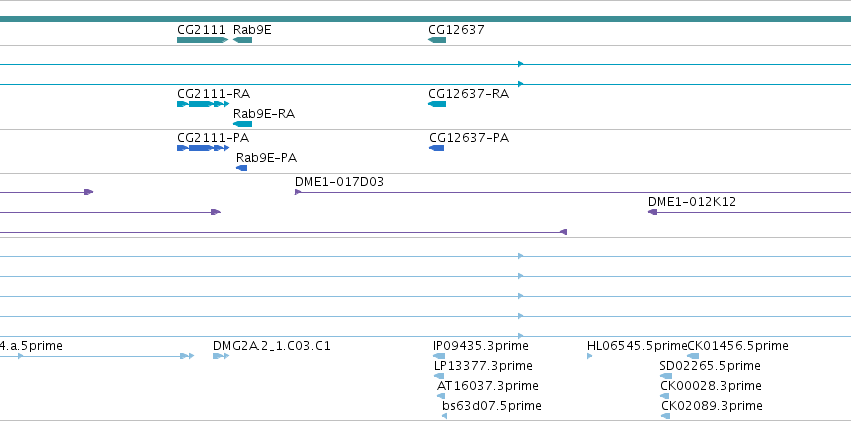
Task: Click the SD02265.5prime label
Action: click(710, 366)
